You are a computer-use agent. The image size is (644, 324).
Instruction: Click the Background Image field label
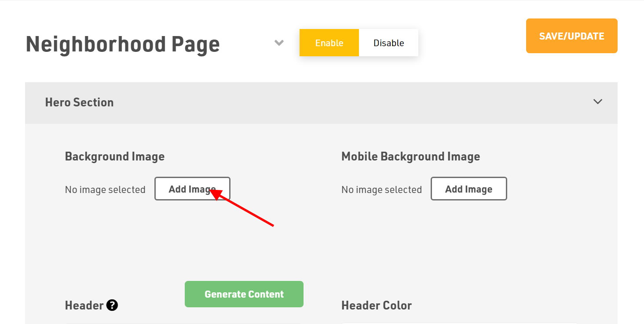tap(114, 157)
